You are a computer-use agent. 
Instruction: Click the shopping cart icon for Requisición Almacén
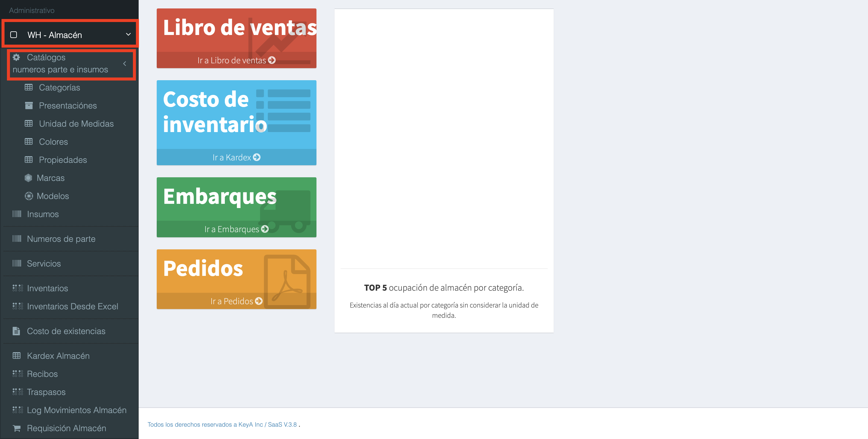point(17,428)
